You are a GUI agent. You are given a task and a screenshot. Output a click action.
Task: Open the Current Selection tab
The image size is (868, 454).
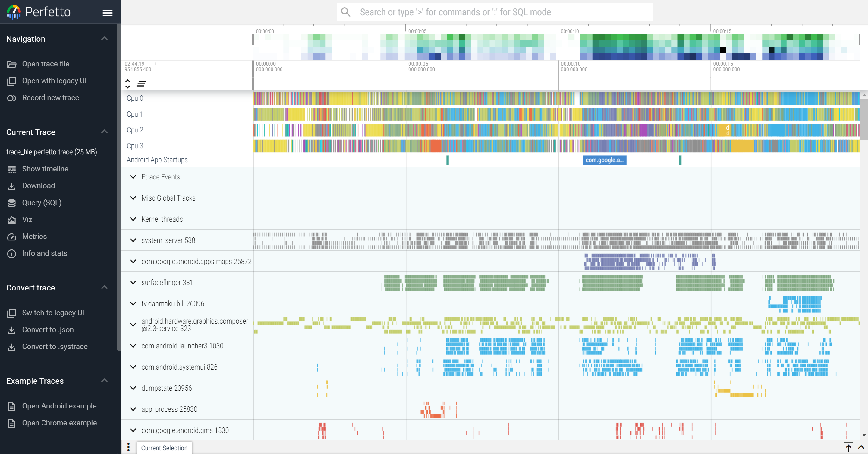[164, 448]
